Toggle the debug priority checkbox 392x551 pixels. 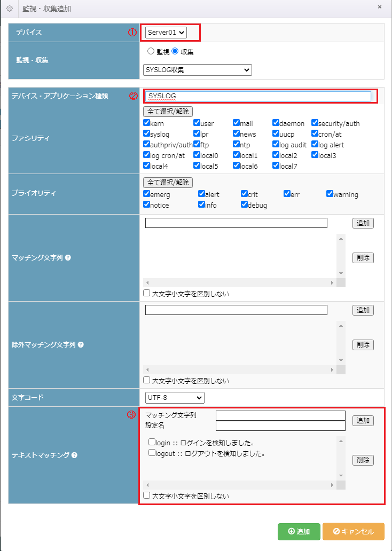click(245, 205)
